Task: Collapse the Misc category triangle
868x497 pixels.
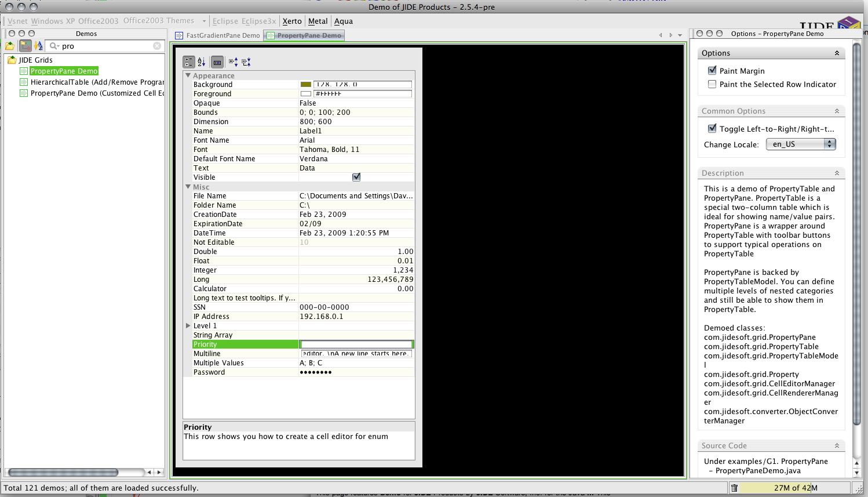Action: (x=188, y=187)
